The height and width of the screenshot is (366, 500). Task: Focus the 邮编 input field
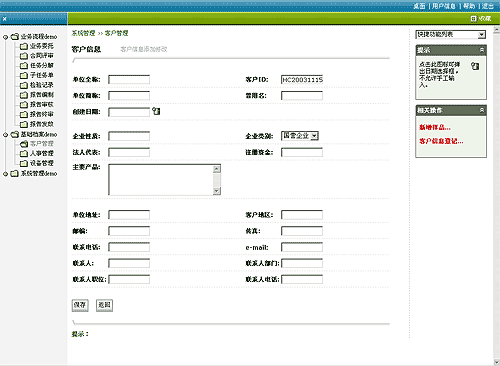pyautogui.click(x=129, y=231)
